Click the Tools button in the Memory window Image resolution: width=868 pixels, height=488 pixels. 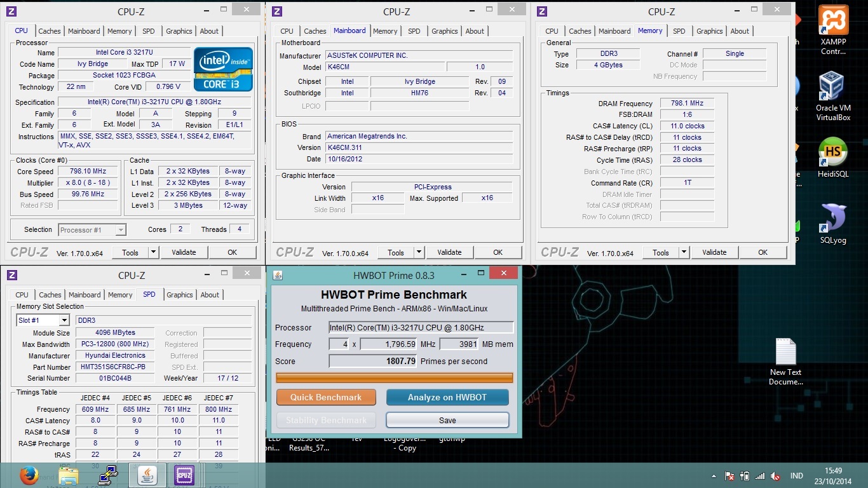(661, 252)
